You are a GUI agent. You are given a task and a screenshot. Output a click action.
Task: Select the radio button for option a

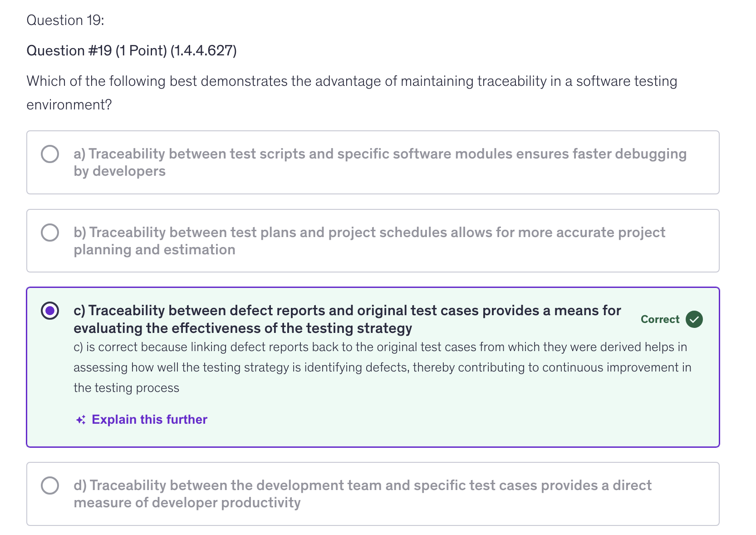click(x=50, y=154)
